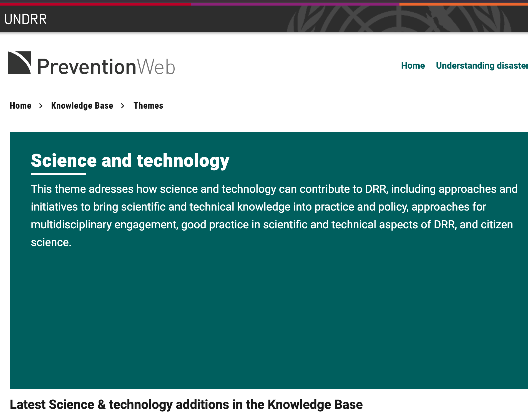
Task: Click the PreventionWeb square logo emblem
Action: [19, 63]
